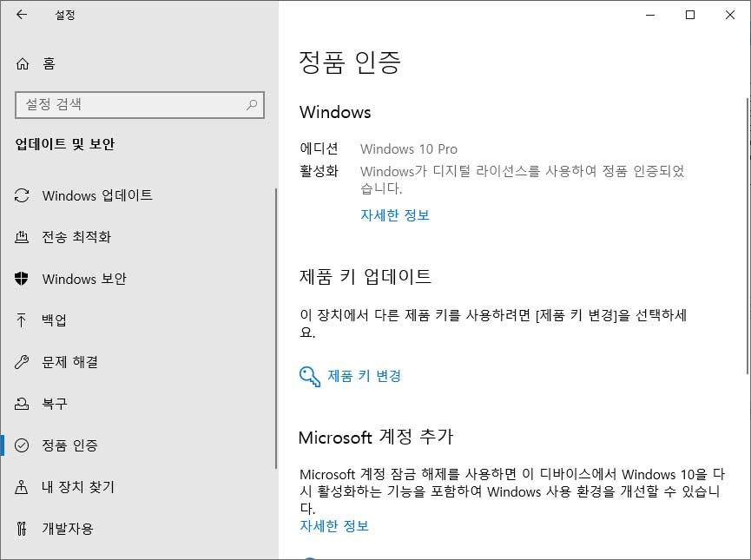Click the 전송 최적화 icon
This screenshot has height=560, width=751.
pos(22,237)
